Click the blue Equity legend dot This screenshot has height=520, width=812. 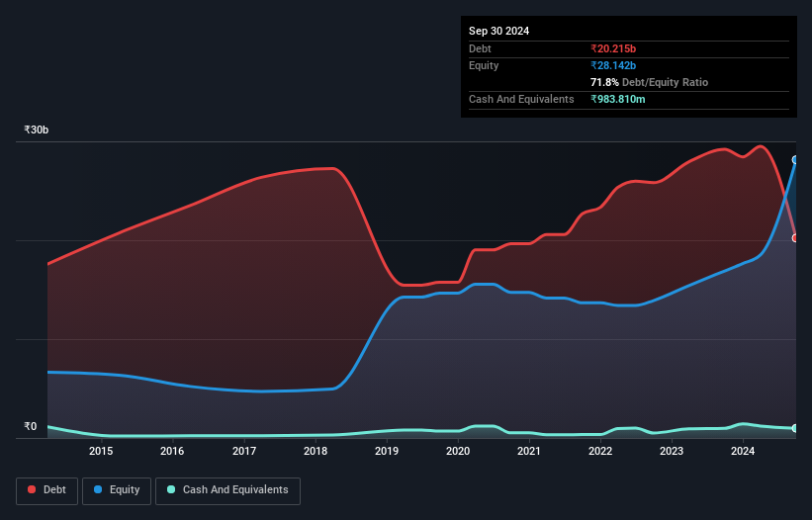coord(98,489)
